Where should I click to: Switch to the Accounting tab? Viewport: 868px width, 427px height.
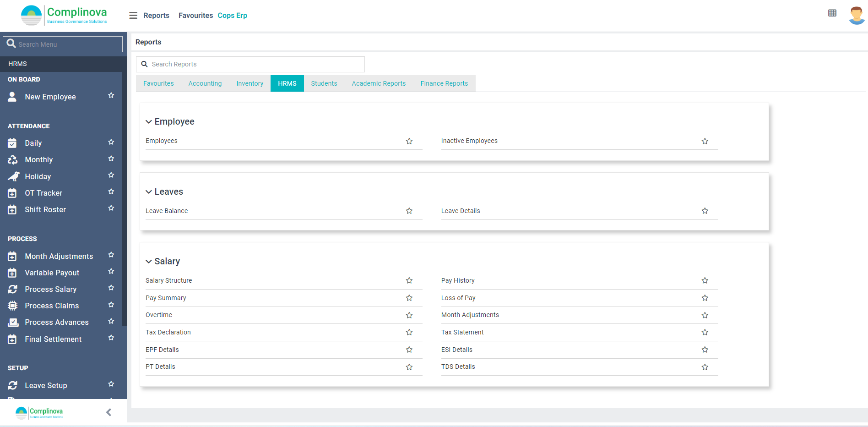(x=205, y=83)
